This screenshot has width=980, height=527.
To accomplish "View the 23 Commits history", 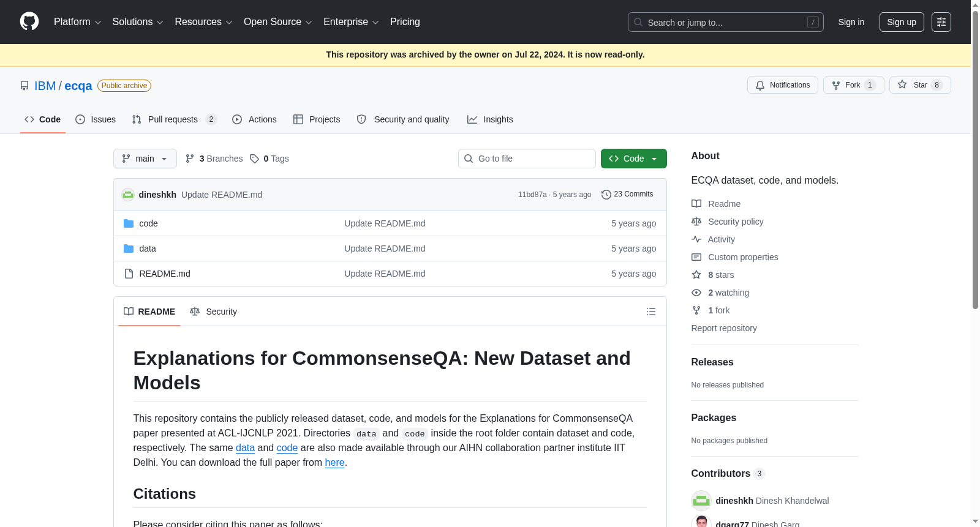I will point(628,195).
